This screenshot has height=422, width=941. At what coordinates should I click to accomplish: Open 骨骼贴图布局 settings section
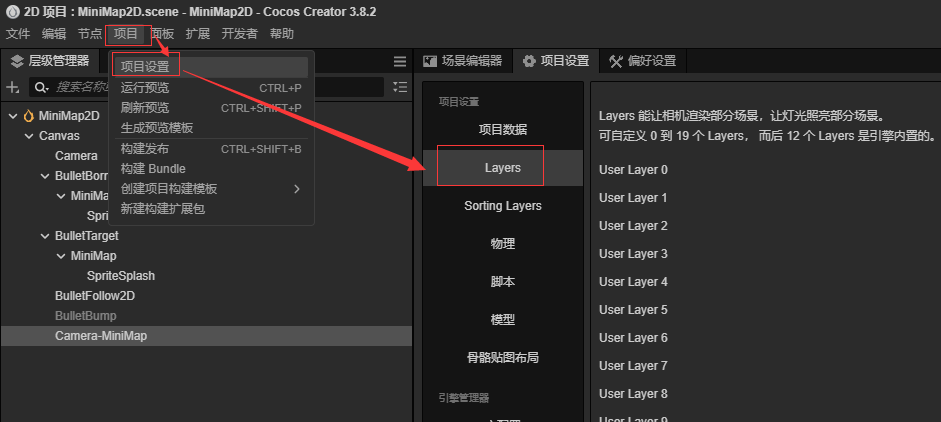[x=503, y=358]
